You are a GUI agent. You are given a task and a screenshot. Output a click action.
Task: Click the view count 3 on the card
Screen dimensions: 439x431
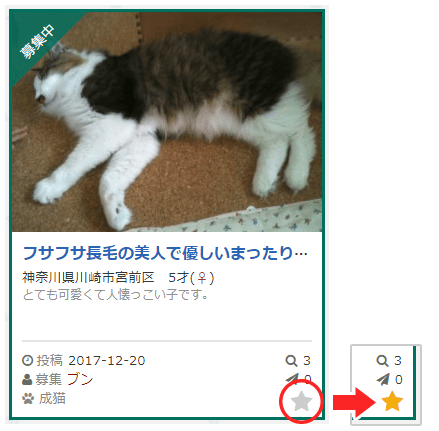coord(307,361)
